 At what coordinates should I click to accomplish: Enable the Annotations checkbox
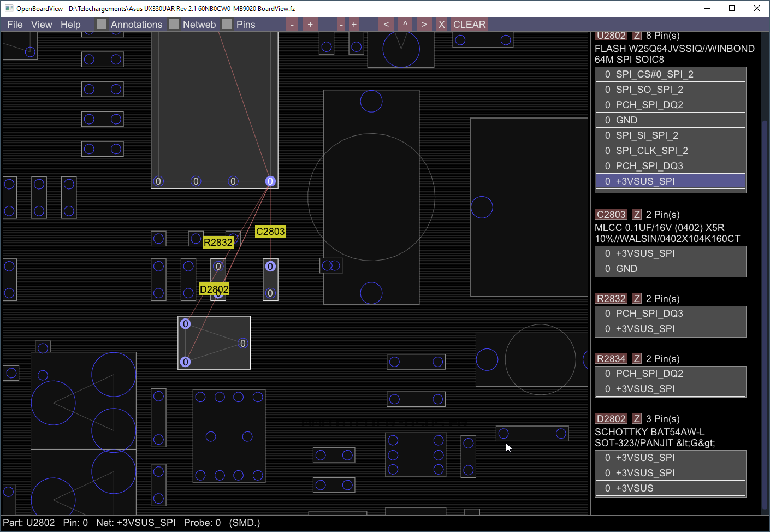[102, 25]
